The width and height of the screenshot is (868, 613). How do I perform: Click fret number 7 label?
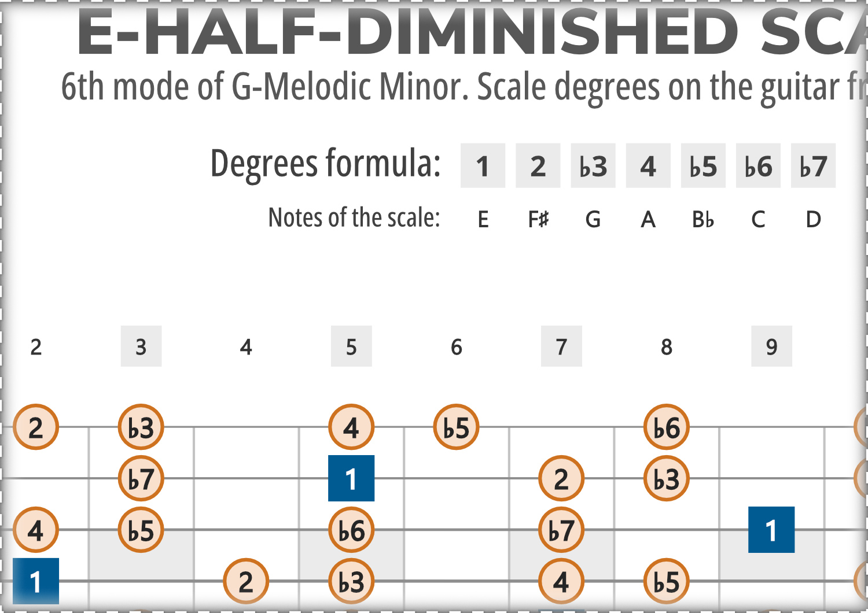coord(561,346)
